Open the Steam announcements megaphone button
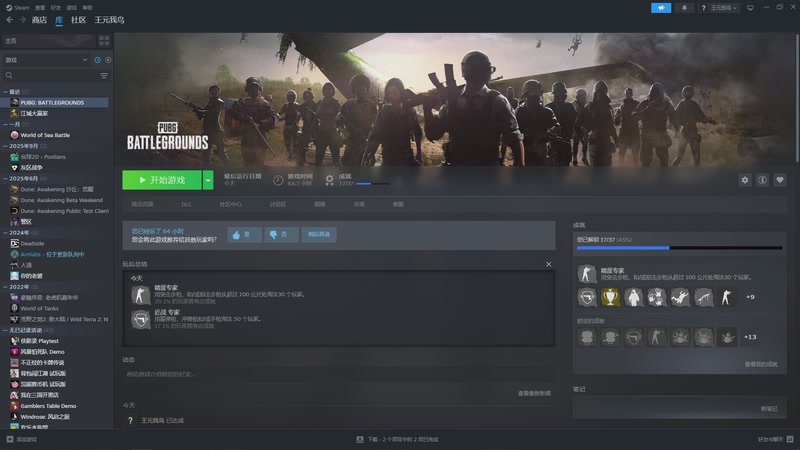 (661, 8)
